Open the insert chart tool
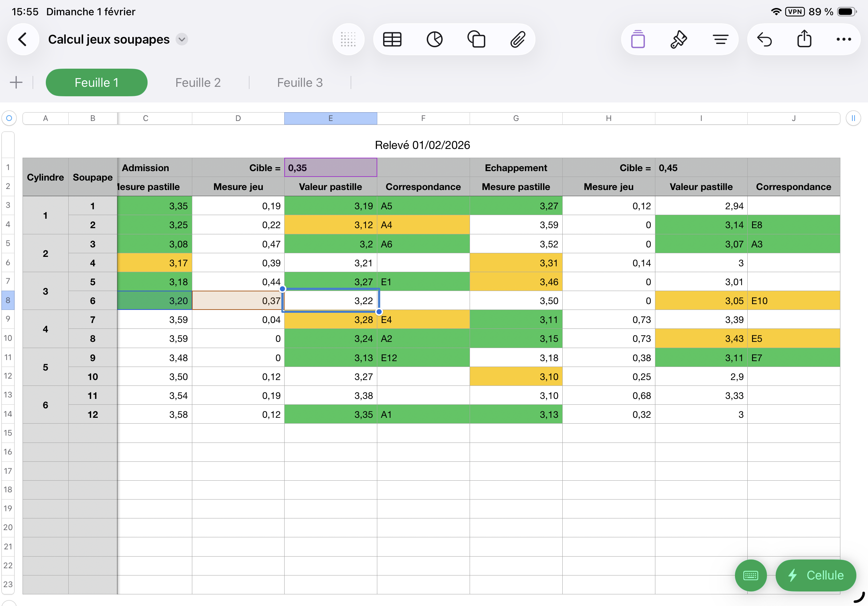The image size is (868, 606). (434, 39)
